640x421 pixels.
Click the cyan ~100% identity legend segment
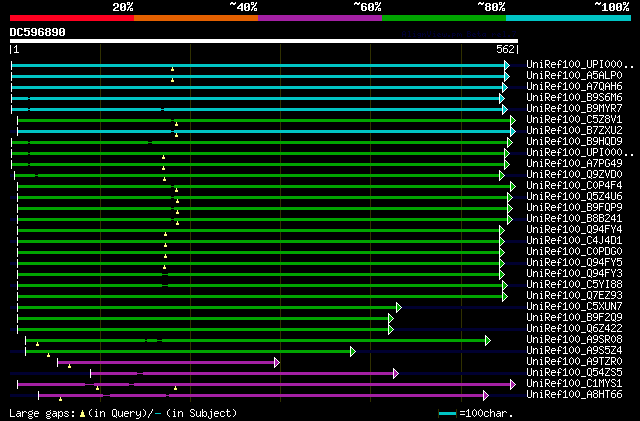click(569, 18)
